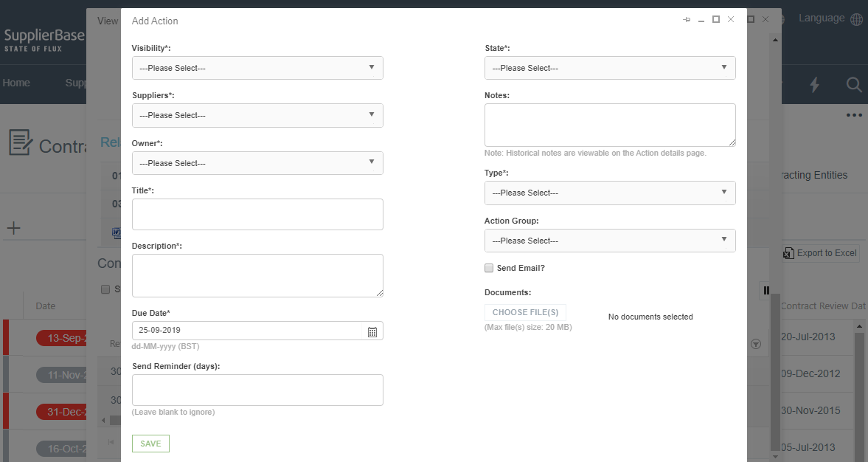Click the pause icon near the scrollbar

pyautogui.click(x=766, y=290)
